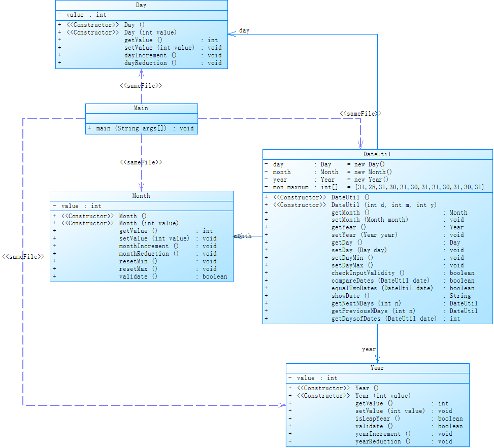Select Year(int value) constructor row
Screen dimensions: 494x448
click(349, 396)
